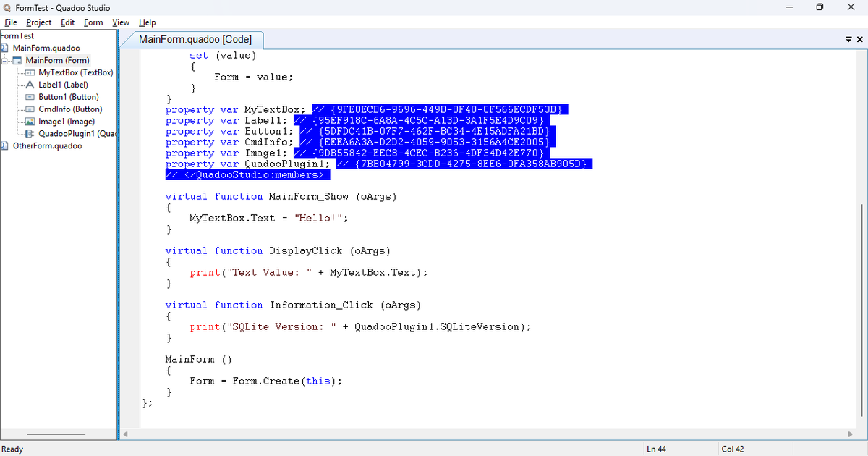Click the OtherForm.quadoo file icon

4,145
